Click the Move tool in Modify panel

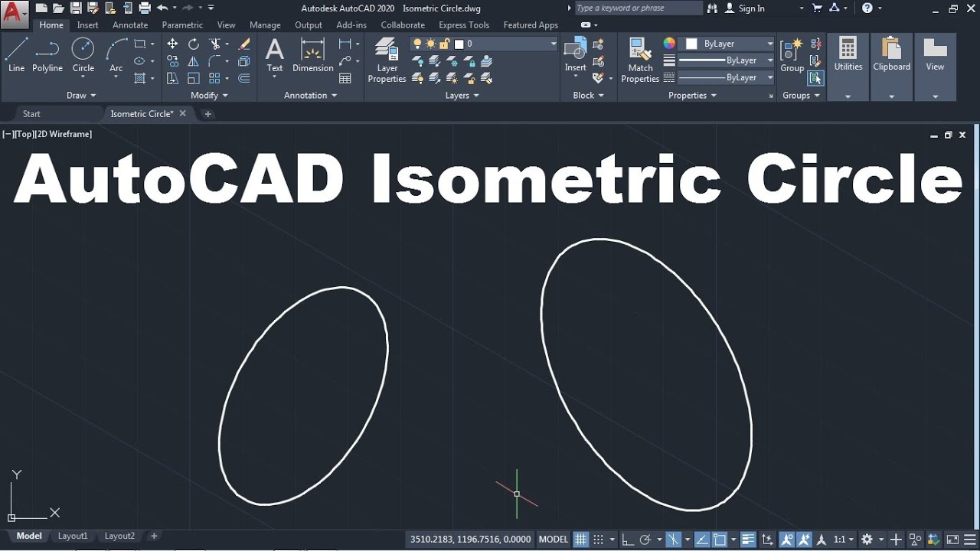tap(172, 44)
